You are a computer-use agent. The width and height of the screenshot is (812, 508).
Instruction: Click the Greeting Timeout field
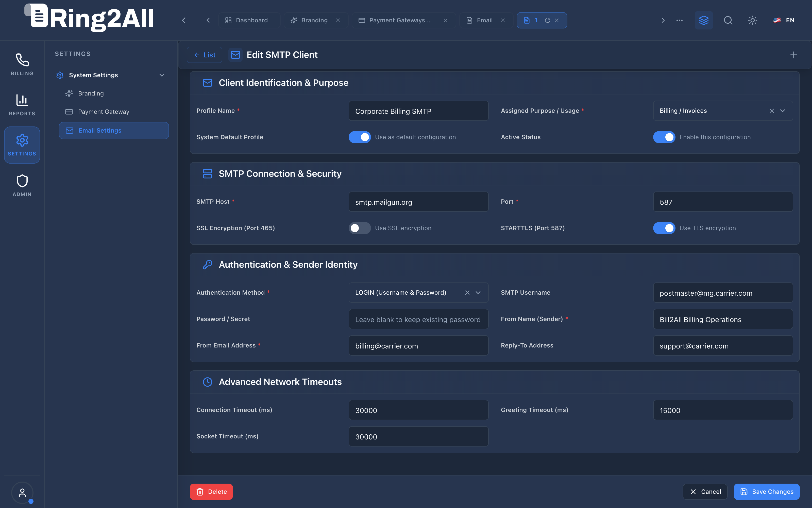[723, 410]
